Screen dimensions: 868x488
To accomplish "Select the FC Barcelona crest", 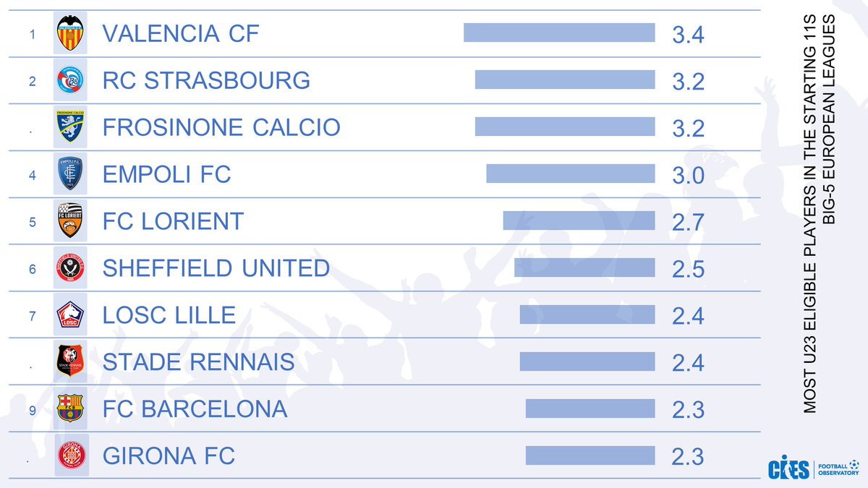I will 71,408.
